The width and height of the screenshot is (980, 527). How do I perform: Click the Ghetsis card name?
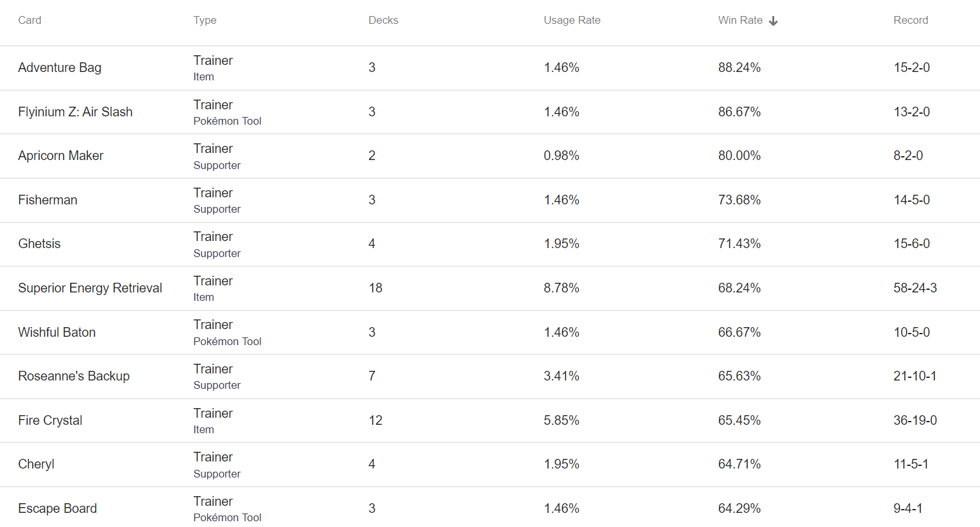pos(39,244)
